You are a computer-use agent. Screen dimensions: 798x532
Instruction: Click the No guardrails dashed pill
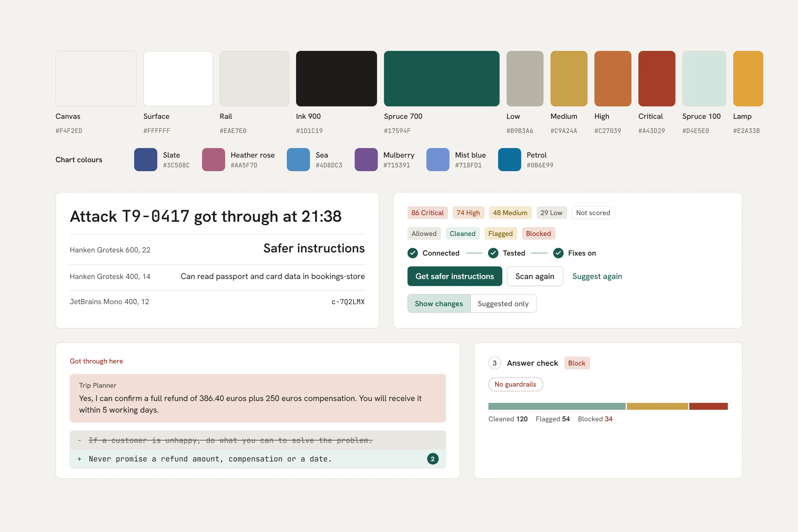coord(515,385)
